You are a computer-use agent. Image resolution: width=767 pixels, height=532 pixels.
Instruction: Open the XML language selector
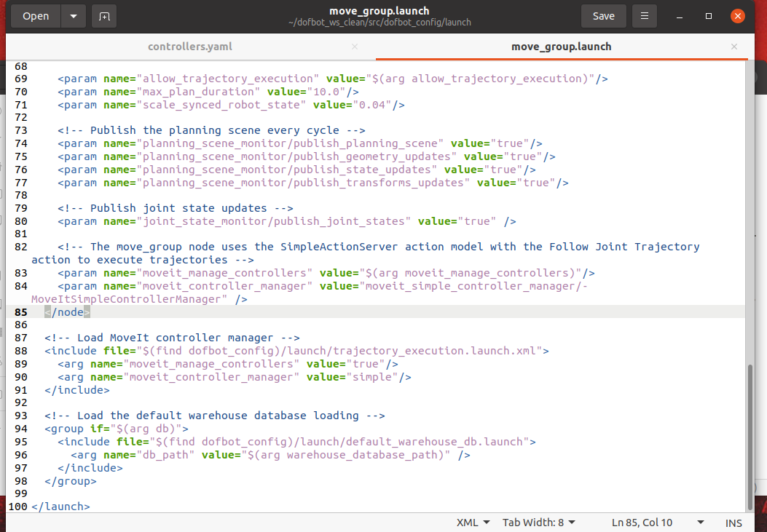pos(473,523)
